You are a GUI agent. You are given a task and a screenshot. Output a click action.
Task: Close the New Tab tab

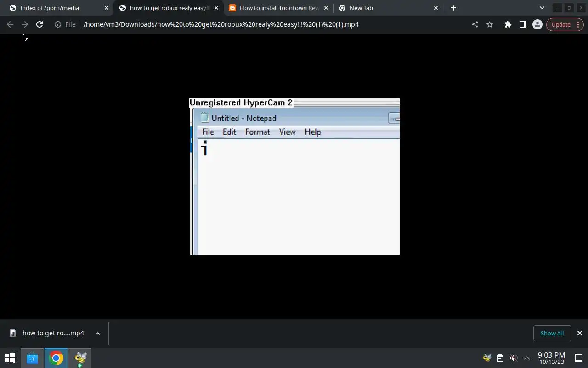pyautogui.click(x=436, y=8)
